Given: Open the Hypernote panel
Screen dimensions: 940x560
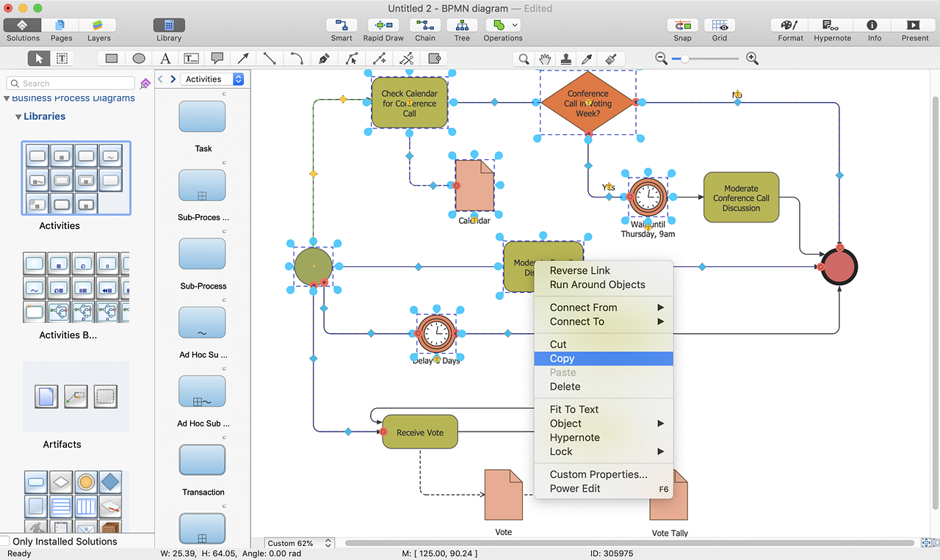Looking at the screenshot, I should (x=832, y=26).
